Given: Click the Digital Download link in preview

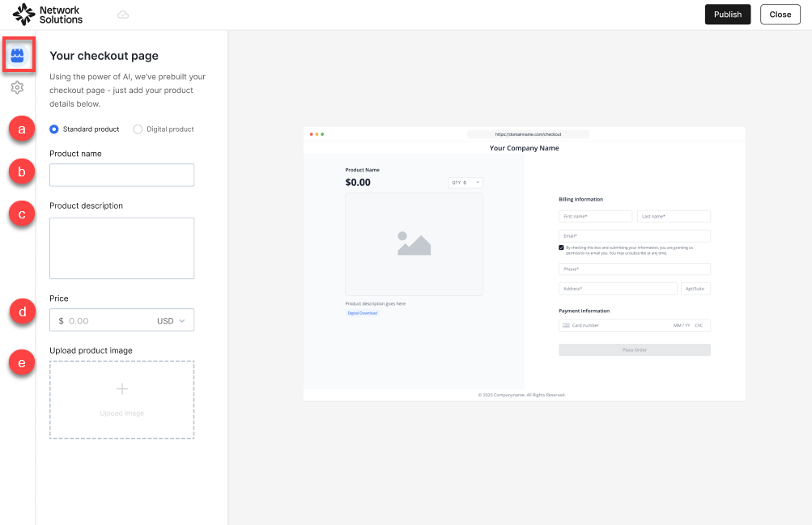Looking at the screenshot, I should coord(363,313).
